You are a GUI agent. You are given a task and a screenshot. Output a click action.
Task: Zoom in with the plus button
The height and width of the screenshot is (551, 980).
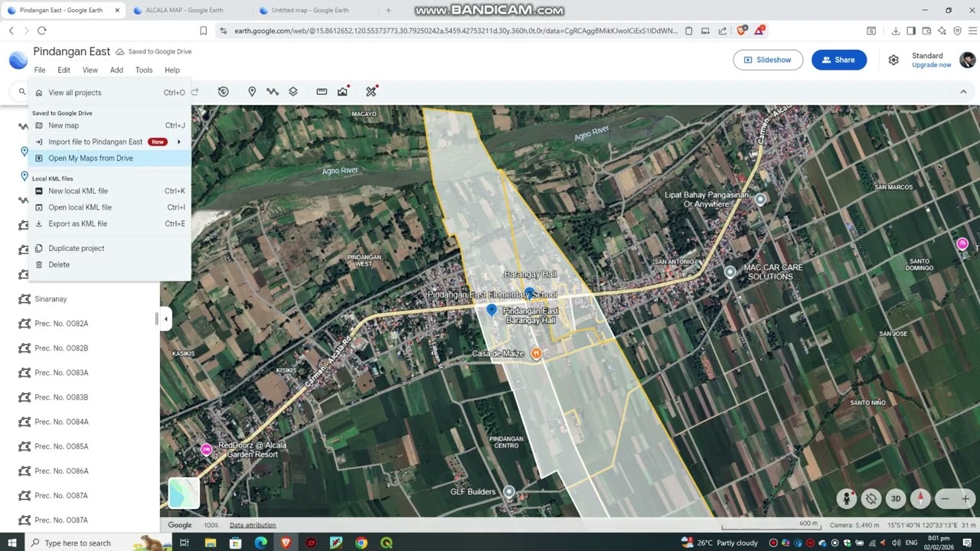pos(965,499)
